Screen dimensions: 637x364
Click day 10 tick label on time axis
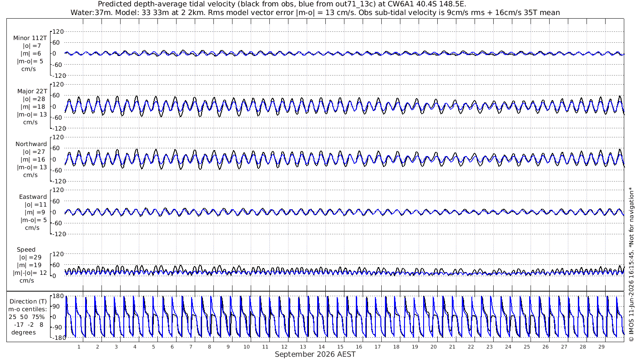(247, 346)
